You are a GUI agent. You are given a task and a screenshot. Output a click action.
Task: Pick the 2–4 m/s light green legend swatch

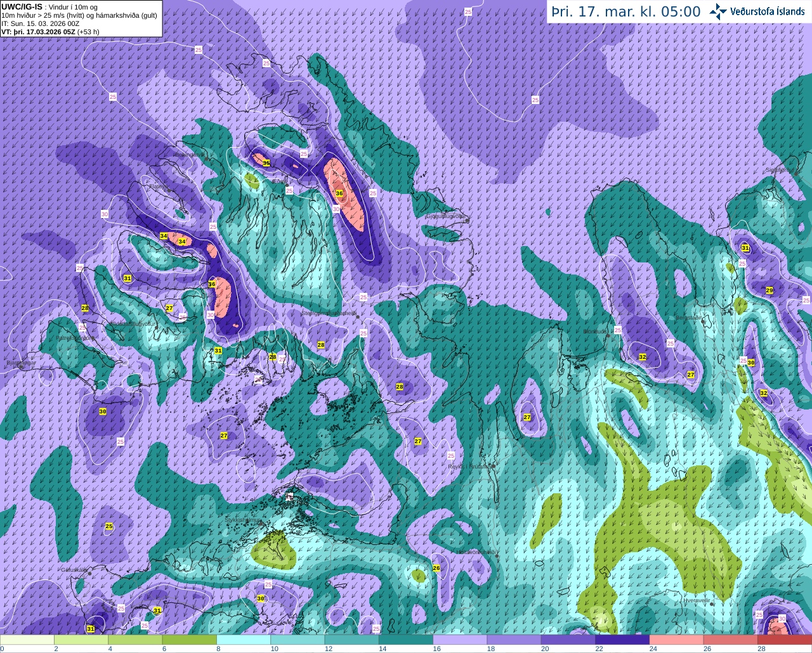coord(81,640)
